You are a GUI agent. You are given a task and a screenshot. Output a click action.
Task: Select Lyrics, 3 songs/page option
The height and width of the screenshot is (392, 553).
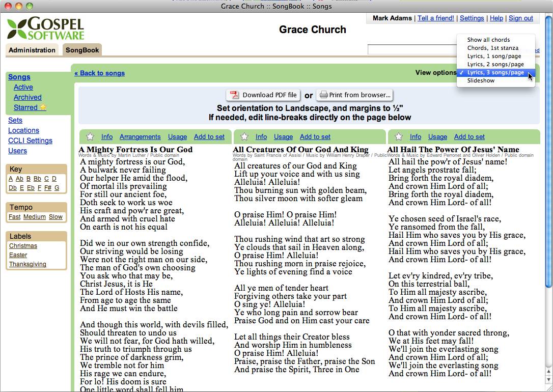click(496, 72)
